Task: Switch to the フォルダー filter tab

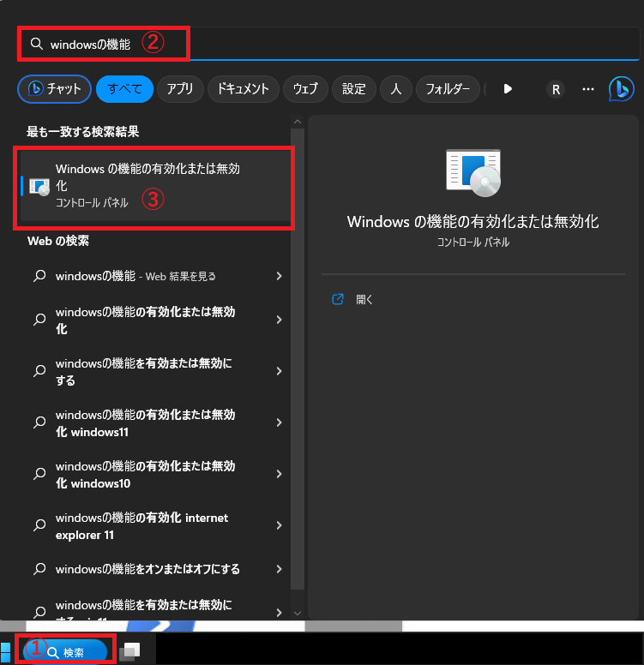Action: click(x=448, y=89)
